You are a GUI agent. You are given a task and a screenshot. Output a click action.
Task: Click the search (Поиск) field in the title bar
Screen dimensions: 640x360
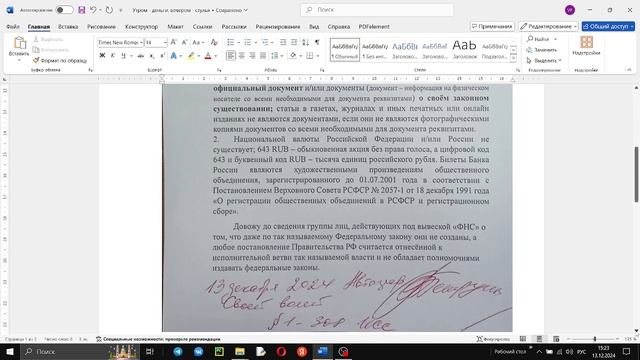pos(377,10)
